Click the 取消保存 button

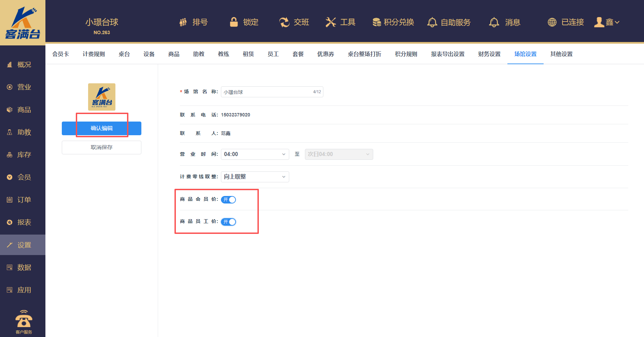coord(101,148)
